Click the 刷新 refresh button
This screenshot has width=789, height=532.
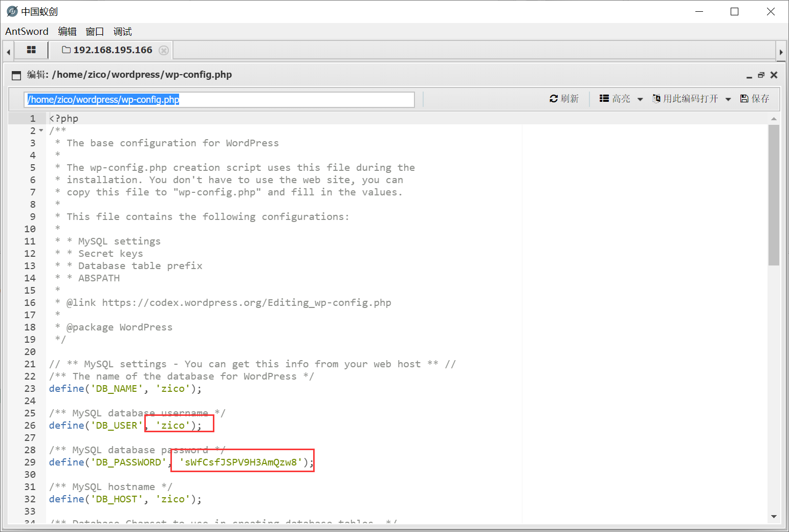[x=564, y=99]
